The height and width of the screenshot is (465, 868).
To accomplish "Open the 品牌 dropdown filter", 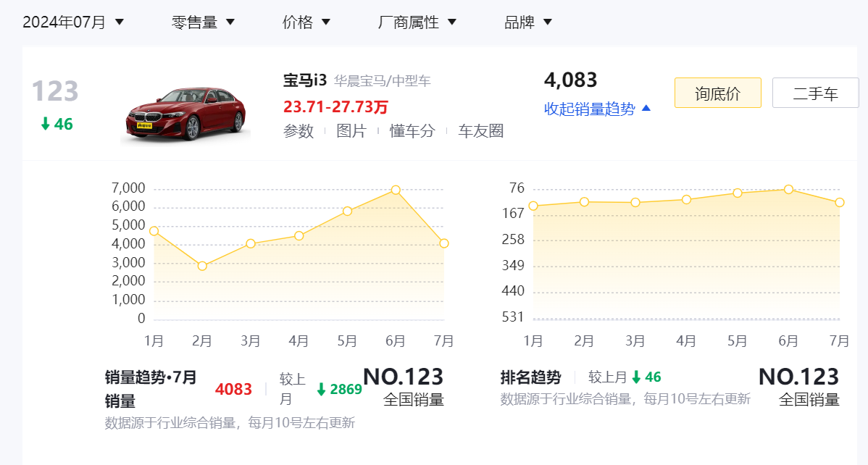I will (x=528, y=22).
